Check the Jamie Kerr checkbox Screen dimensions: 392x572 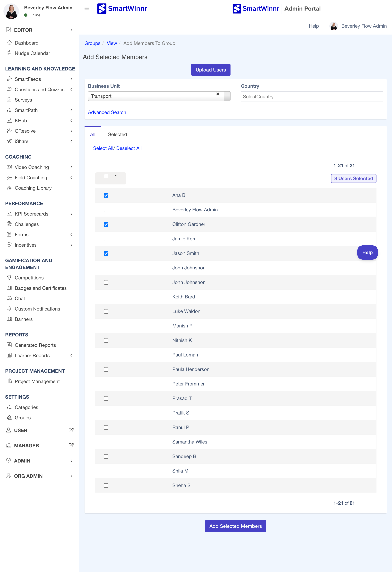106,239
